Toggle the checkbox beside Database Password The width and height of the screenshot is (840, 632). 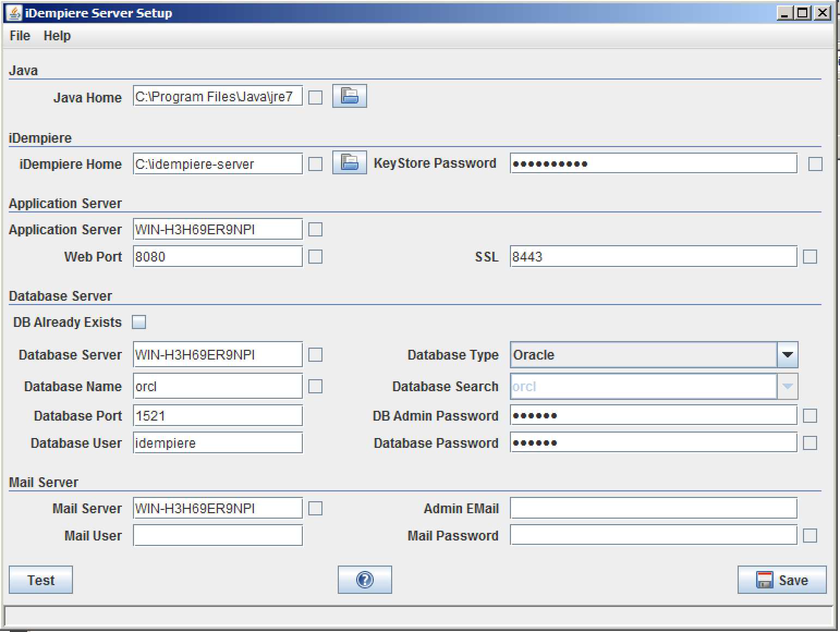tap(810, 443)
